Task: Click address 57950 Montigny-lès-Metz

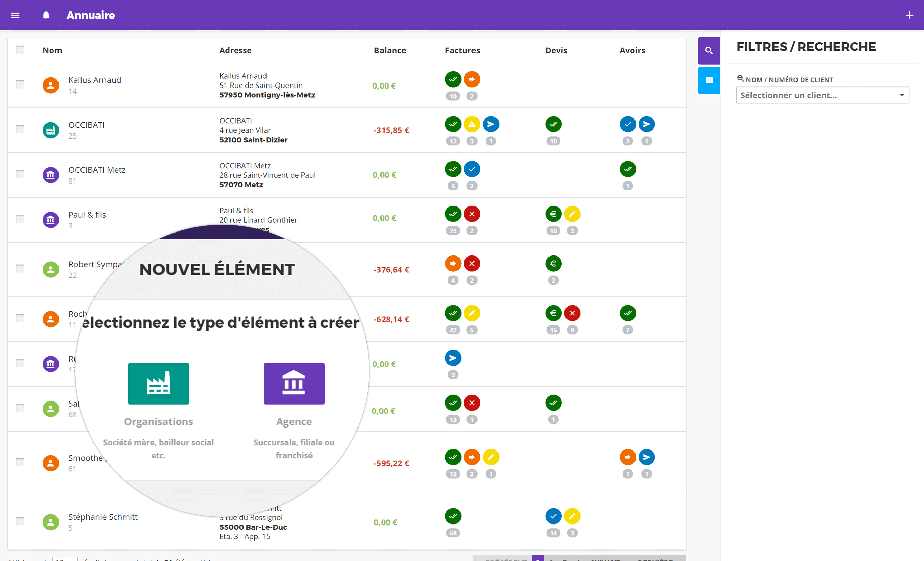Action: [267, 95]
